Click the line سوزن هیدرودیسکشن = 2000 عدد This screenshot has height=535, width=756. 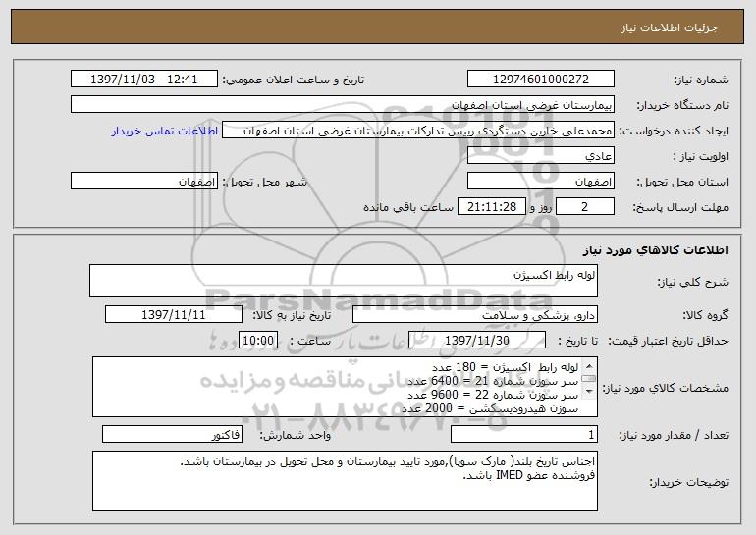click(x=490, y=408)
